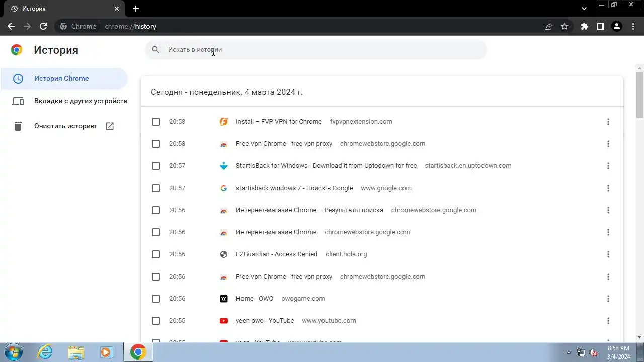The image size is (644, 362).
Task: Tick checkbox for Результаты поиска entry
Action: click(156, 210)
